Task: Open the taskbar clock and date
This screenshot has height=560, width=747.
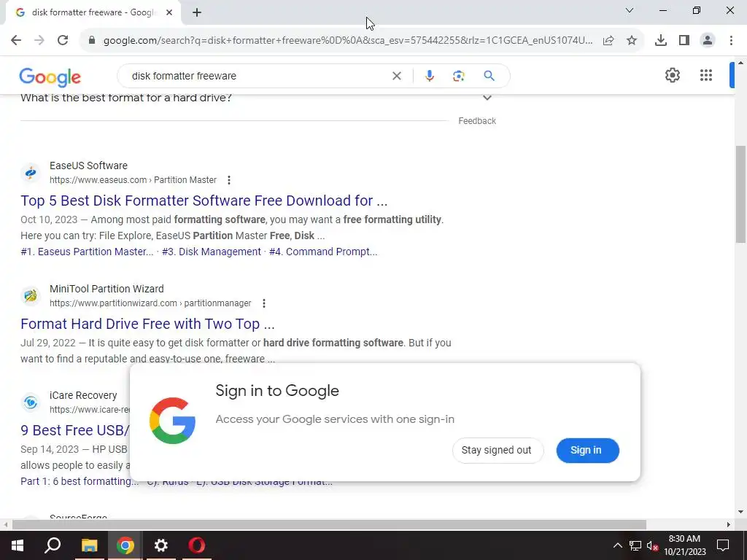Action: point(684,545)
